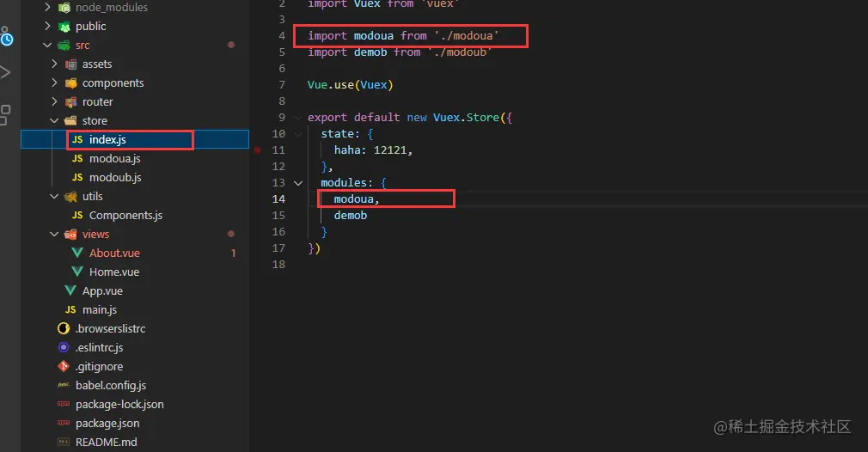Click the npm icon beside package.json

(64, 423)
